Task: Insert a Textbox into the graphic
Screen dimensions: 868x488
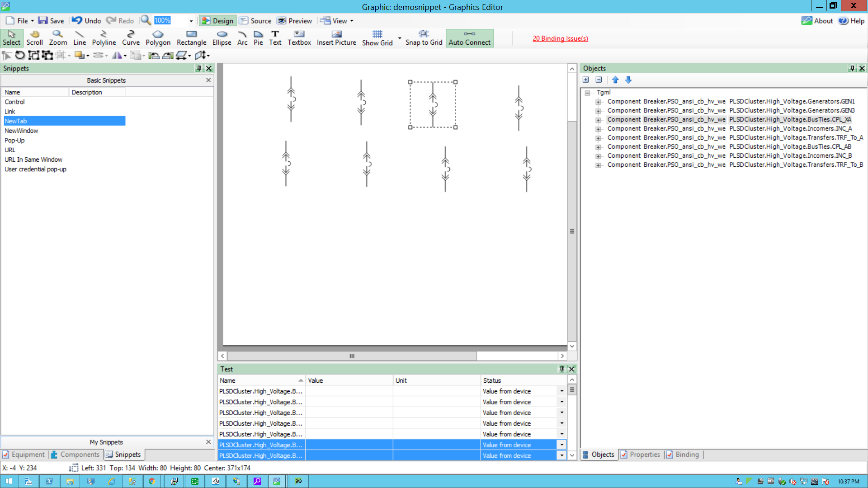Action: click(x=299, y=38)
